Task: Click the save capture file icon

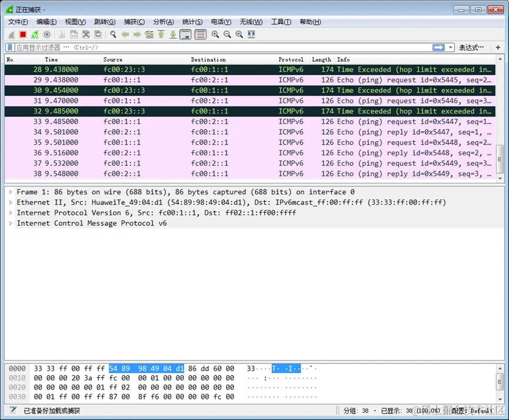Action: pyautogui.click(x=74, y=34)
